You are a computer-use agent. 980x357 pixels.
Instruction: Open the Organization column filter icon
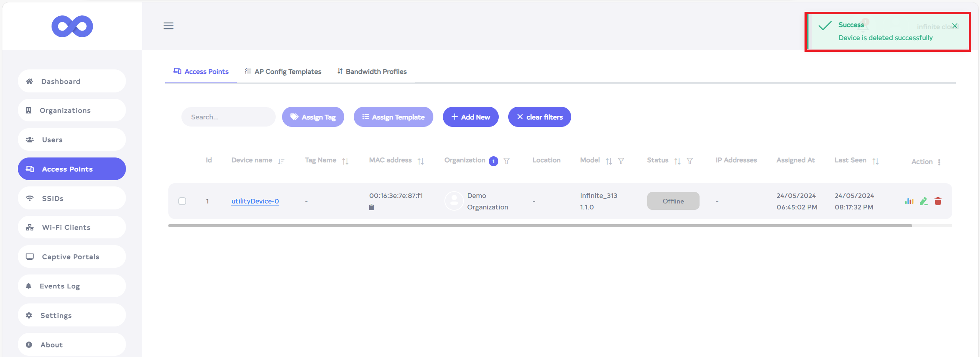pyautogui.click(x=506, y=161)
